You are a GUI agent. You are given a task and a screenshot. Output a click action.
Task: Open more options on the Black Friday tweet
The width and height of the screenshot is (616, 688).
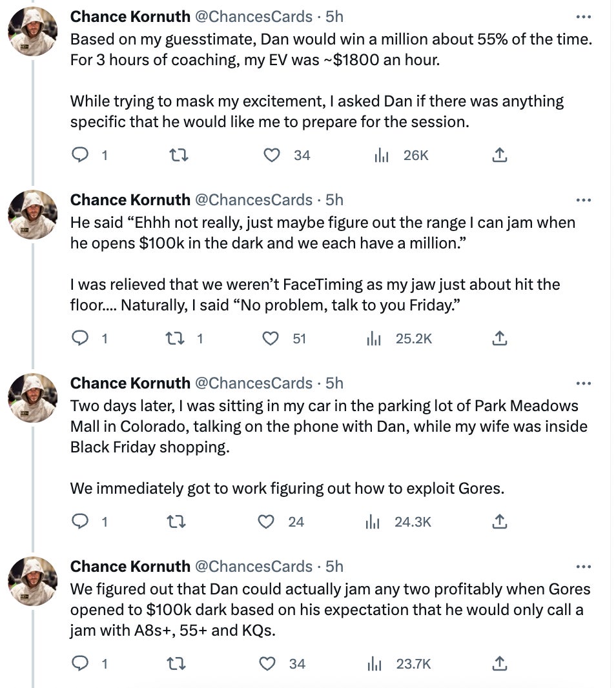tap(583, 383)
